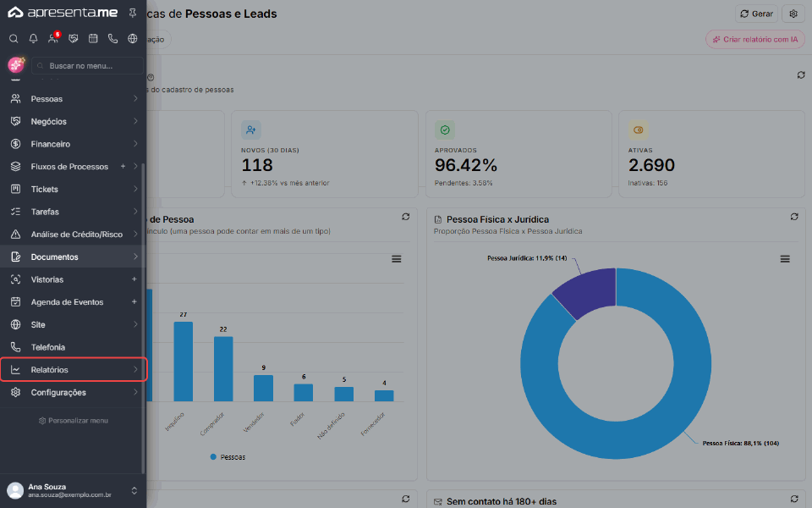
Task: Expand the Negócios menu chevron
Action: click(135, 121)
